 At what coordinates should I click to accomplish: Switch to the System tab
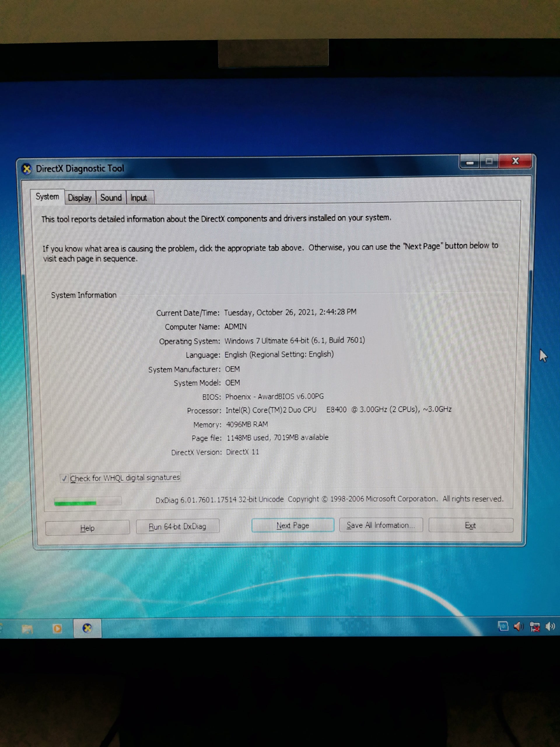(47, 197)
